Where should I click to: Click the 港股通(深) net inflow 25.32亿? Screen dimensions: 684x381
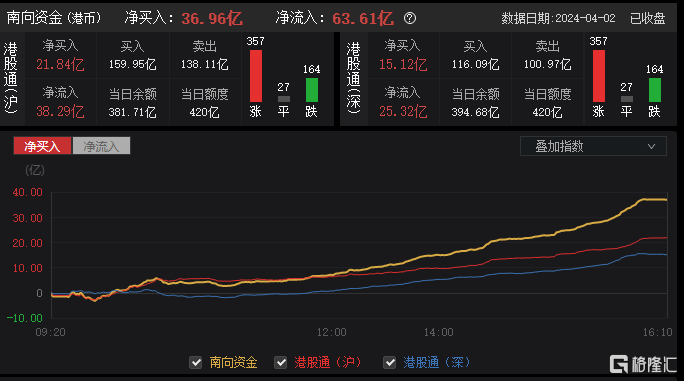(x=403, y=112)
